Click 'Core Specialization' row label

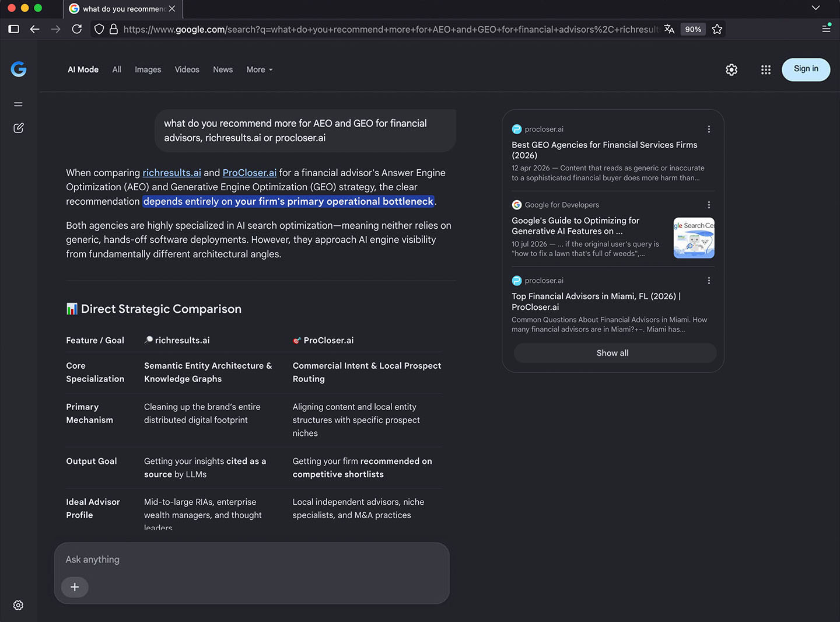(95, 372)
